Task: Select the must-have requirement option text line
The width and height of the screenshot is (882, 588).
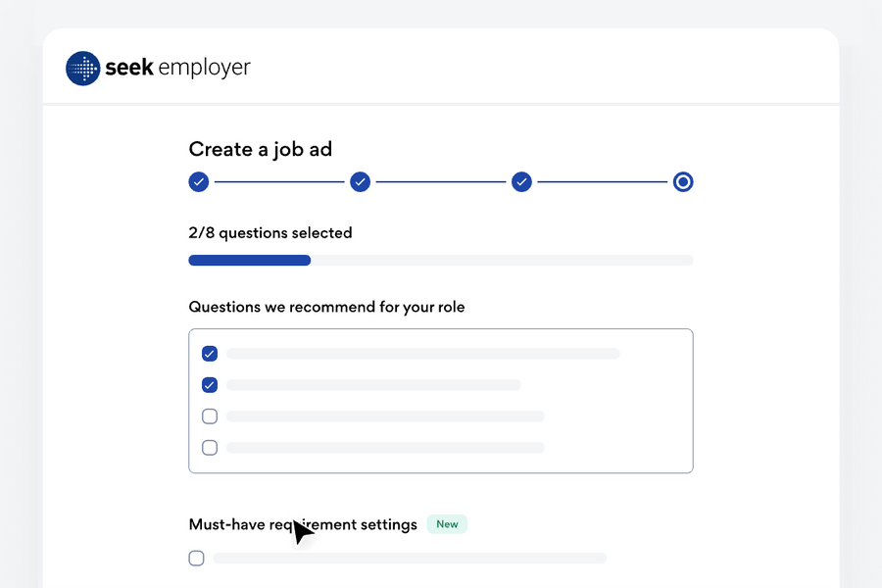Action: pyautogui.click(x=410, y=559)
